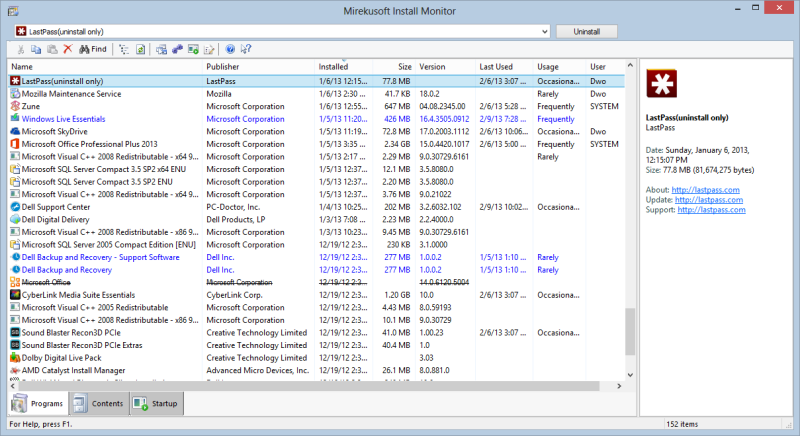Viewport: 800px width, 436px height.
Task: Click the CyberLink Corp. publisher cell
Action: 235,295
